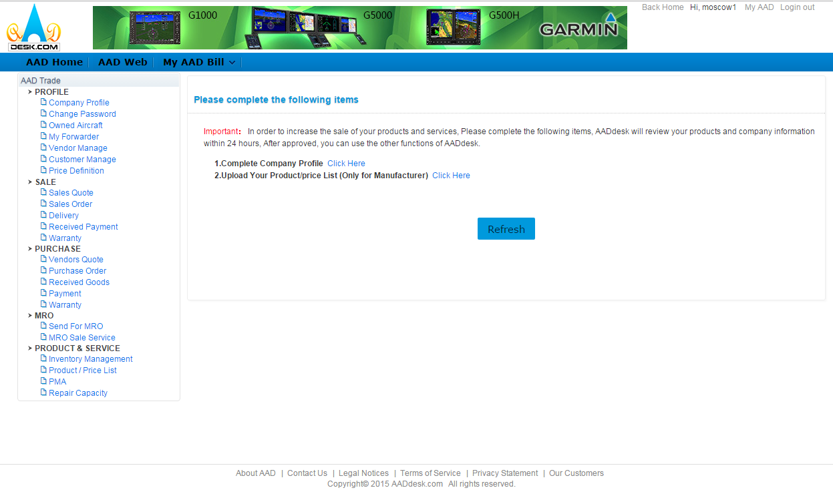
Task: Open My Forwarder page
Action: pos(73,137)
